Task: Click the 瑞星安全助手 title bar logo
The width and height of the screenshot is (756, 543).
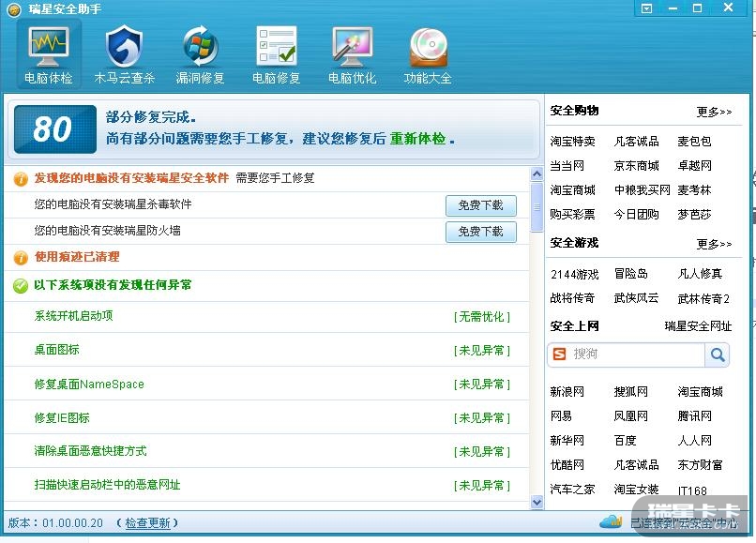Action: tap(14, 9)
